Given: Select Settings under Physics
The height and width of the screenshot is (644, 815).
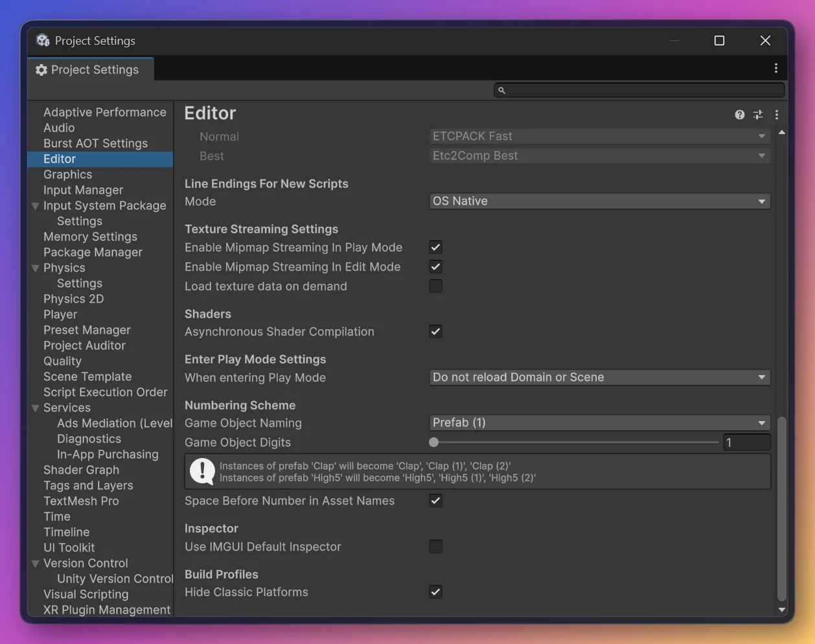Looking at the screenshot, I should tap(80, 283).
